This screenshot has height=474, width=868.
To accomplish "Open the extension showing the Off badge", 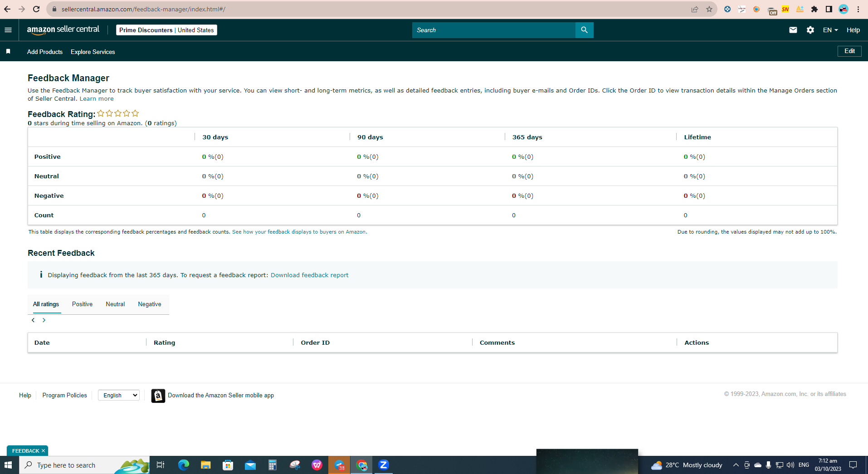I will [x=772, y=10].
